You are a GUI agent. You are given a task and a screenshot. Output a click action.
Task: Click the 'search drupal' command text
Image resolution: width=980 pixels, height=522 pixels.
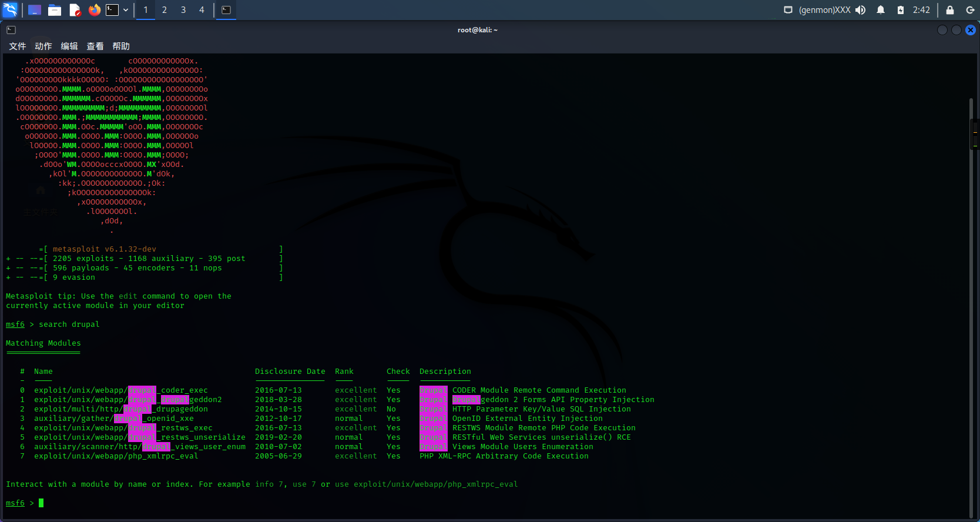click(x=69, y=324)
